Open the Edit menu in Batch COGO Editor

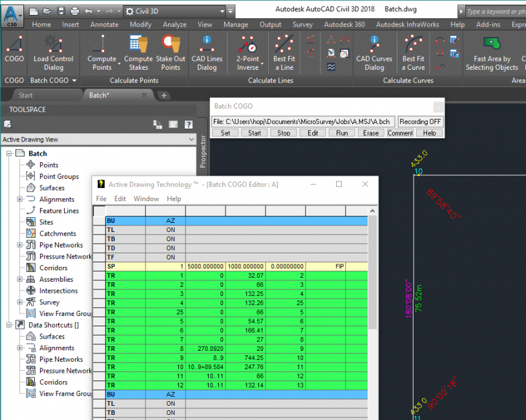coord(120,198)
